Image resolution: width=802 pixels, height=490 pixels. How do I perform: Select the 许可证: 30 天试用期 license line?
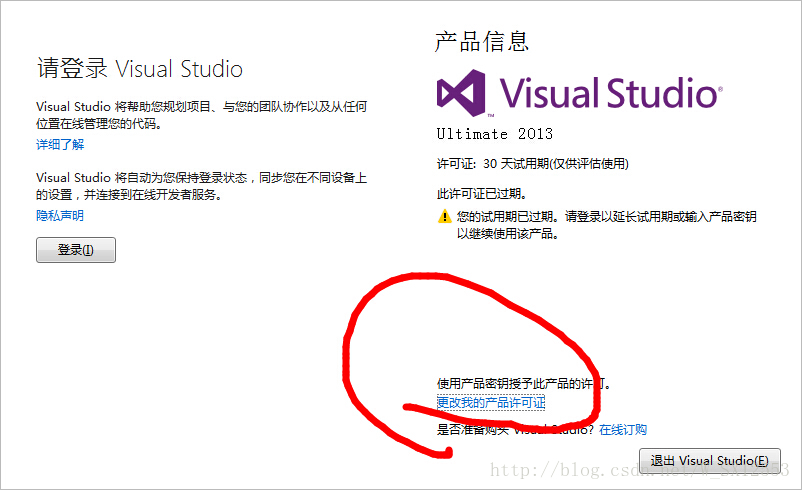(x=532, y=164)
